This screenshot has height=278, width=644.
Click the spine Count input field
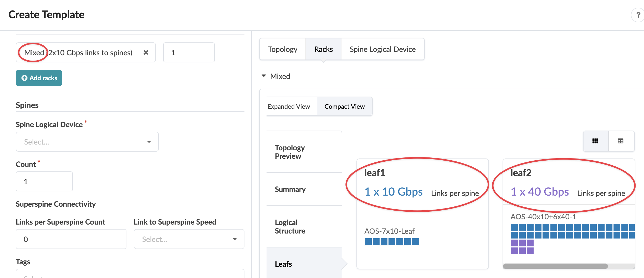click(x=44, y=181)
